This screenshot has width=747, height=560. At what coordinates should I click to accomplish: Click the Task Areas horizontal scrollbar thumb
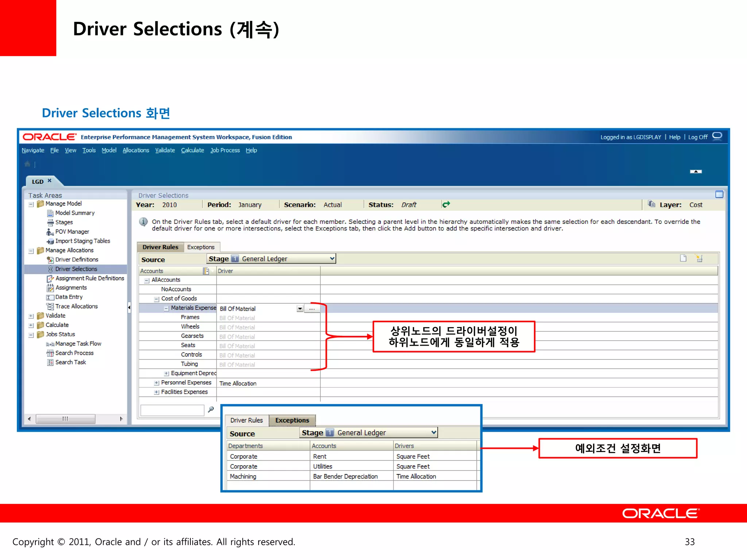coord(65,419)
